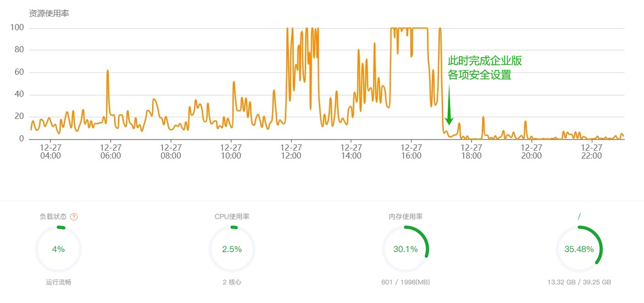Click the 内存使用率 label
Image resolution: width=644 pixels, height=303 pixels.
406,217
